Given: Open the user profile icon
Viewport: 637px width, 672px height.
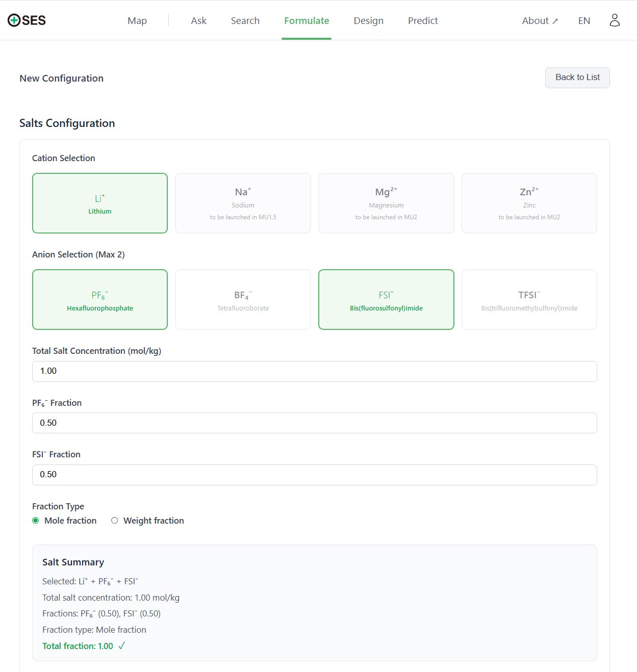Looking at the screenshot, I should click(x=615, y=20).
